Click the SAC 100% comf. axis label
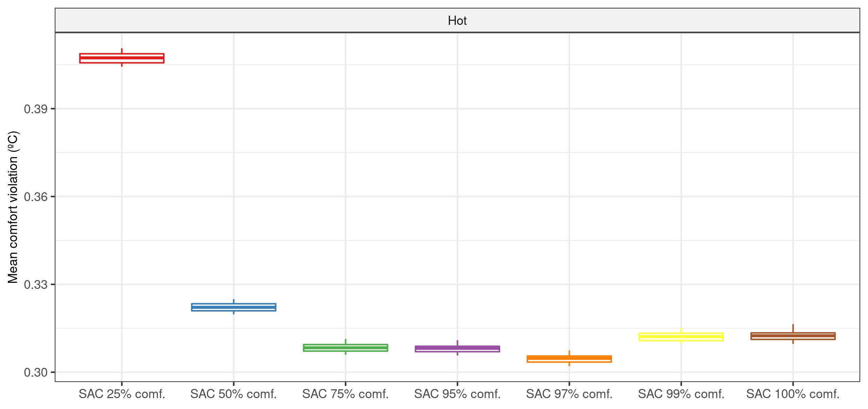The image size is (868, 409). 793,394
